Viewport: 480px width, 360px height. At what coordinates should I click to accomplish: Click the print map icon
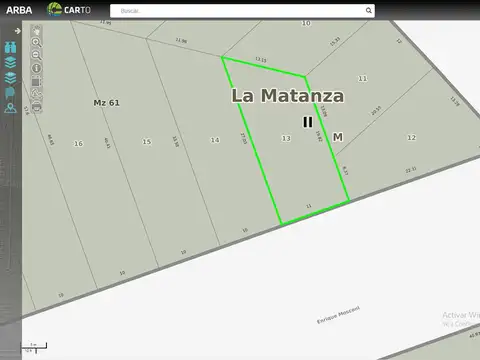coord(36,107)
